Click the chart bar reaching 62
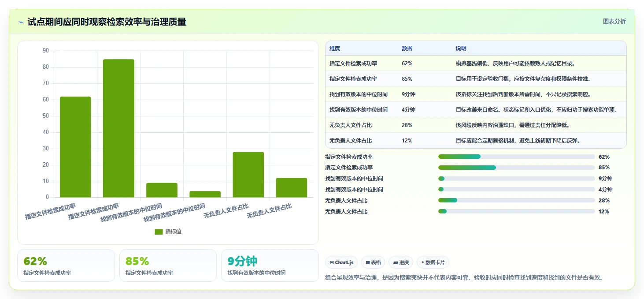The image size is (644, 299). tap(75, 147)
